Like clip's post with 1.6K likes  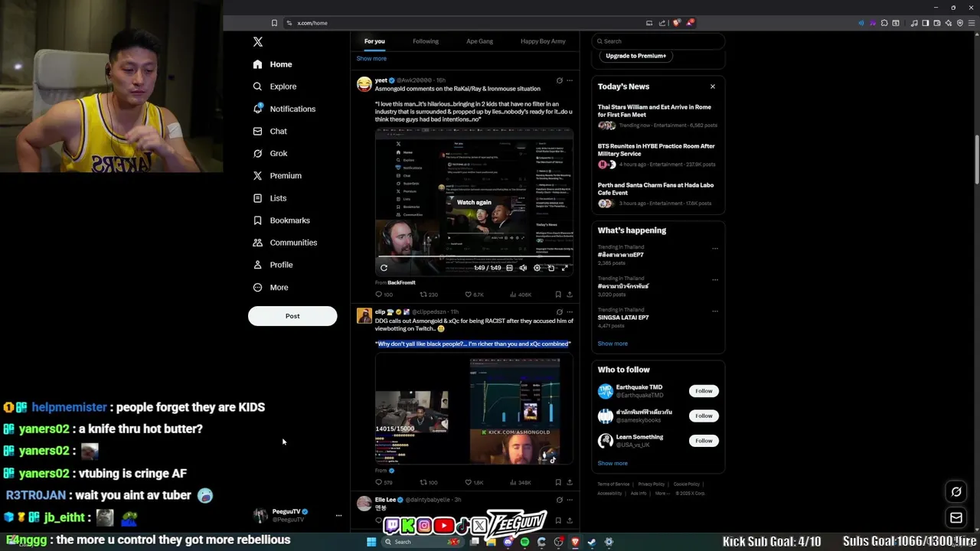click(475, 483)
